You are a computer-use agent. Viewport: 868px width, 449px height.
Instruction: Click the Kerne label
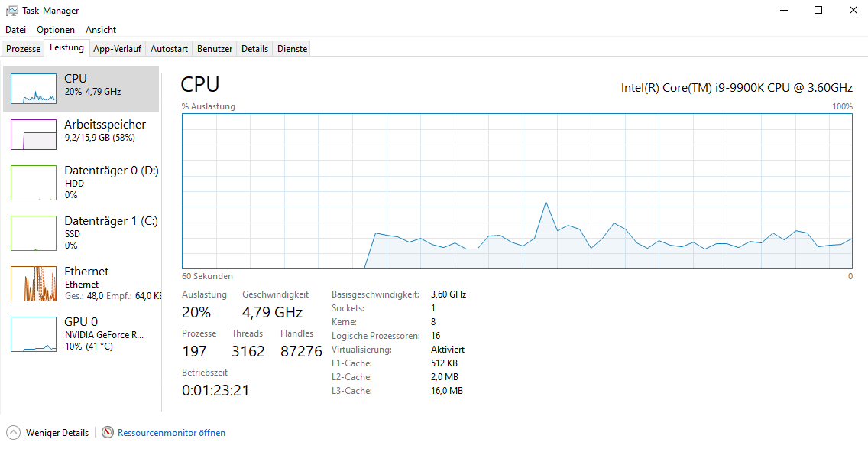[x=344, y=322]
